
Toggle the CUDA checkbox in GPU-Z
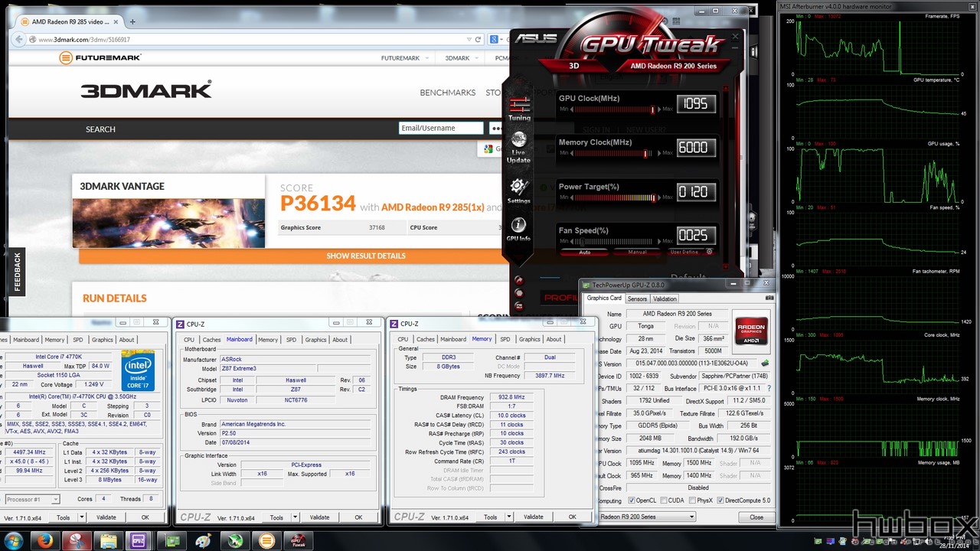tap(664, 500)
